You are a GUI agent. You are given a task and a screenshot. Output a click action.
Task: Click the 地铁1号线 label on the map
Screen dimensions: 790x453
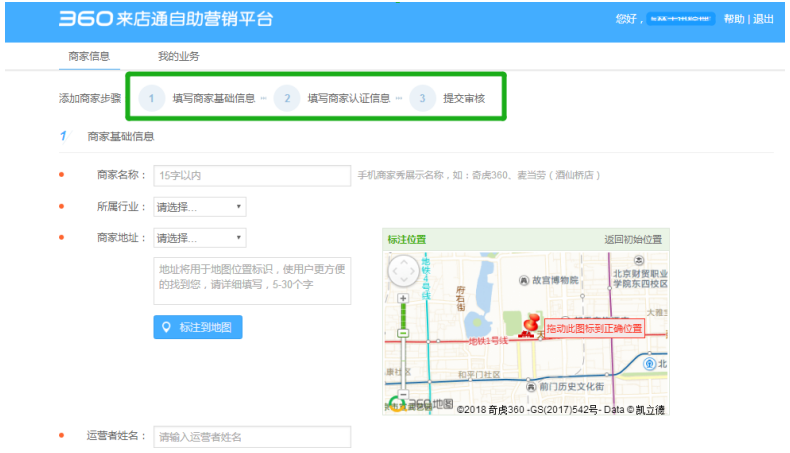click(488, 341)
